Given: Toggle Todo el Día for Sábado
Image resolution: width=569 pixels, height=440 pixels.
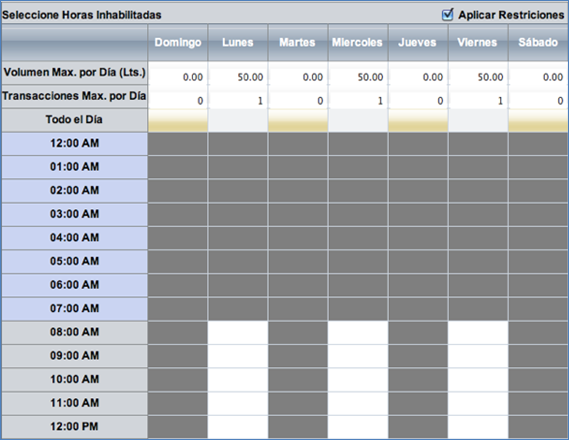Looking at the screenshot, I should [x=539, y=120].
